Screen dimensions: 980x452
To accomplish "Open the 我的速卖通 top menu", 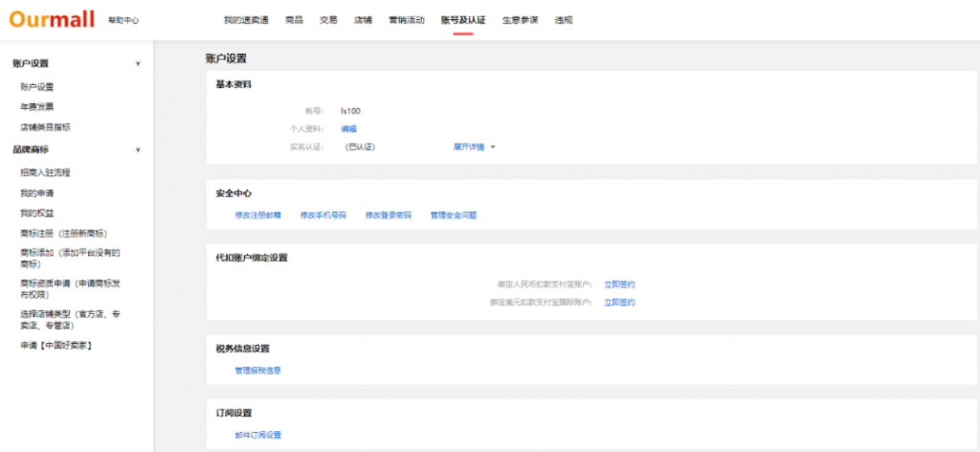I will point(248,20).
